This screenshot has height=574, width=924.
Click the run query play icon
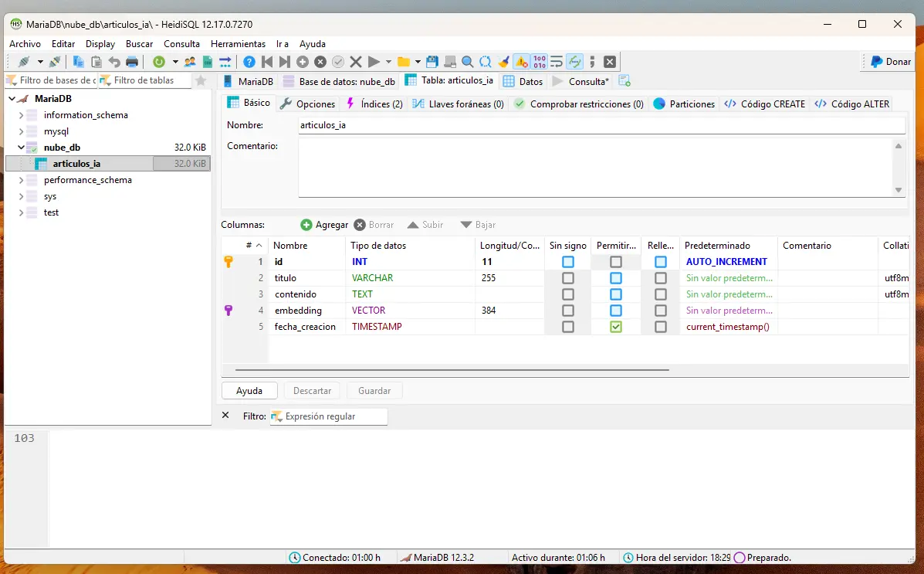(374, 61)
